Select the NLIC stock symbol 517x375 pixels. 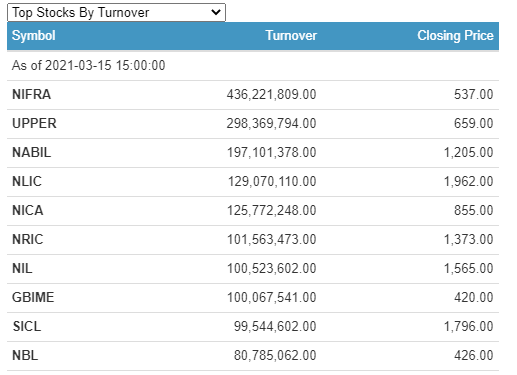[x=27, y=181]
